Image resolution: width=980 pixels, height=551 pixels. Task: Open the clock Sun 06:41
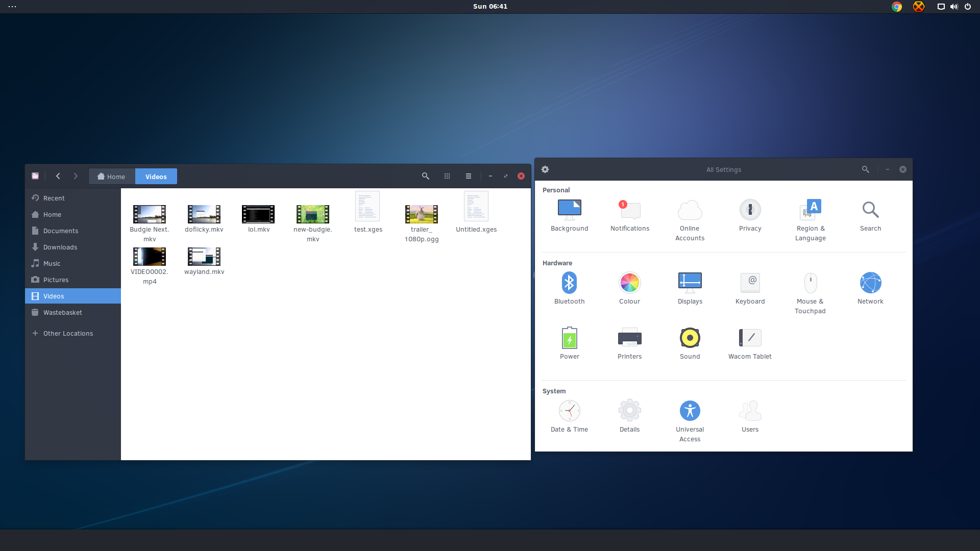490,7
